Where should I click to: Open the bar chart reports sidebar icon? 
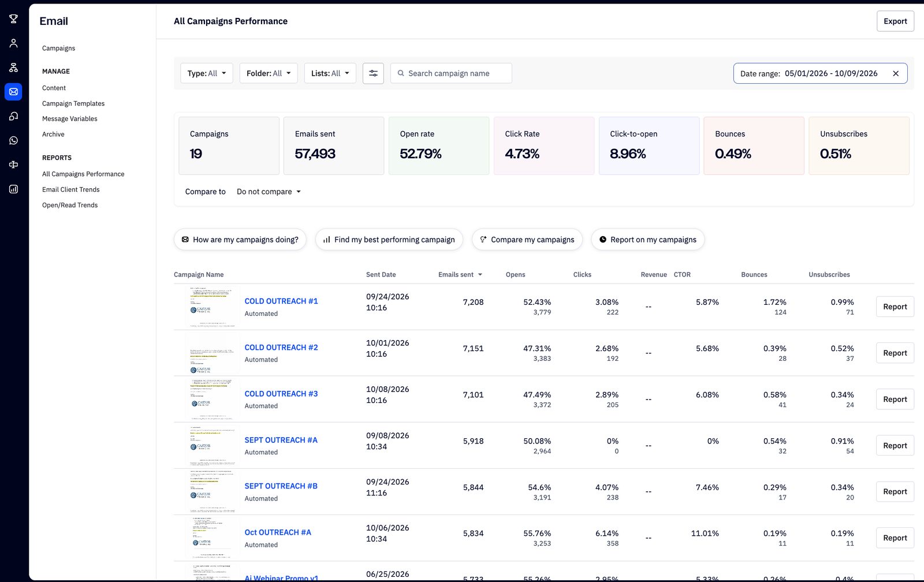pyautogui.click(x=13, y=189)
